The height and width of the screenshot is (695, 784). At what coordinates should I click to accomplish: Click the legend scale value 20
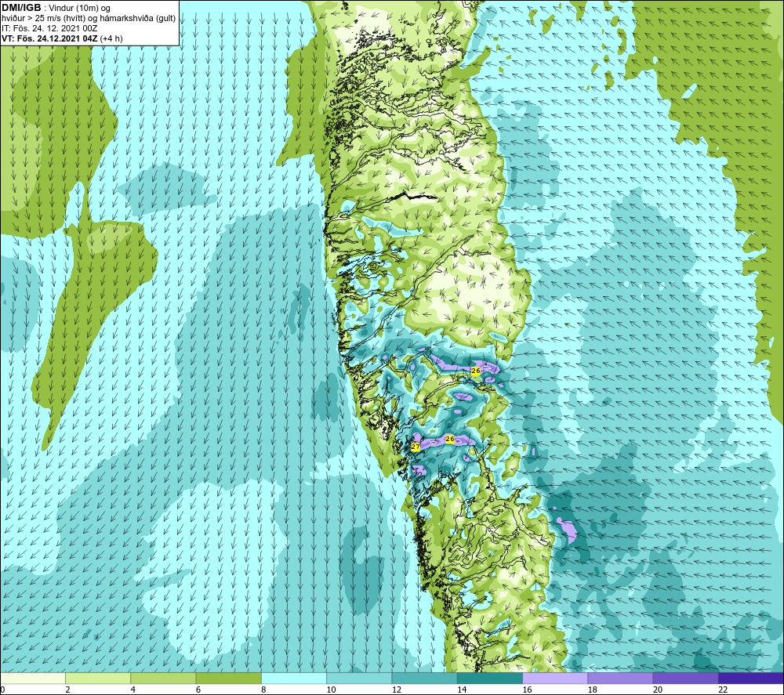(x=658, y=690)
